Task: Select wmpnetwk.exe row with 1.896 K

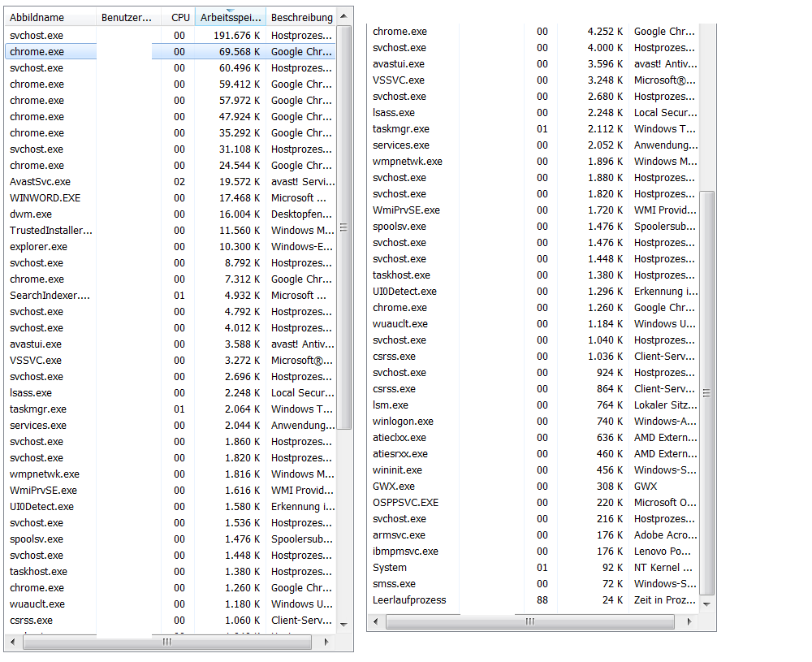Action: click(533, 161)
